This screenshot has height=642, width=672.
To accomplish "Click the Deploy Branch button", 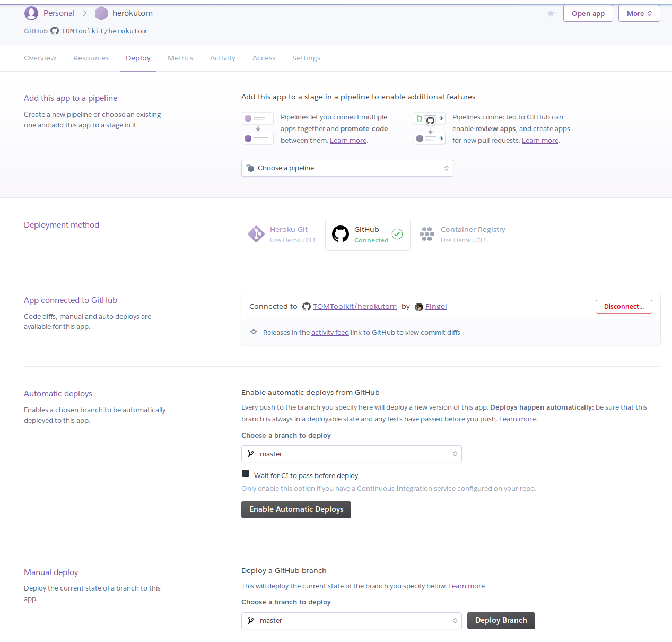I will 501,621.
